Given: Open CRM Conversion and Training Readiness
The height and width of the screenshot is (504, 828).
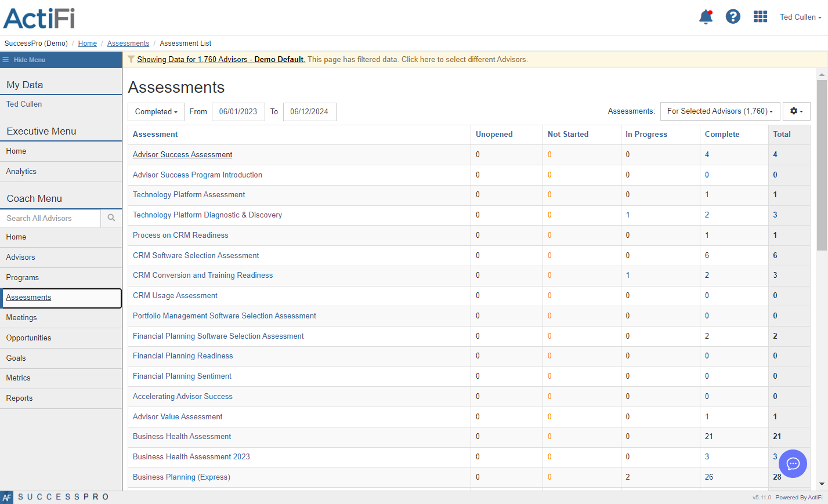Looking at the screenshot, I should tap(203, 275).
